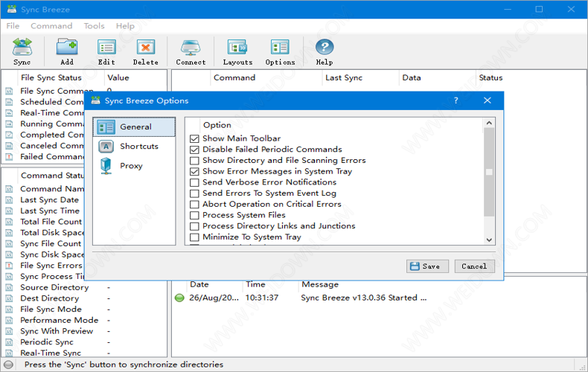Click the Help toolbar icon
This screenshot has height=372, width=588.
coord(325,52)
